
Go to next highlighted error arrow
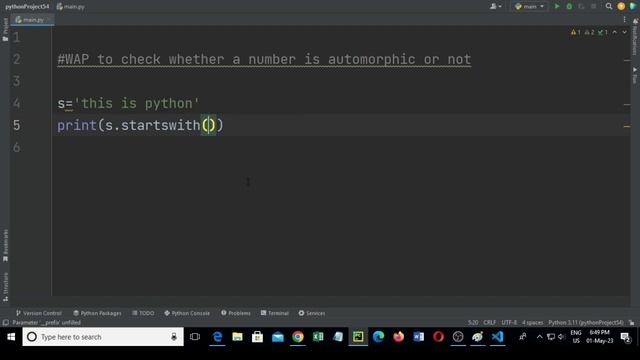pos(624,32)
